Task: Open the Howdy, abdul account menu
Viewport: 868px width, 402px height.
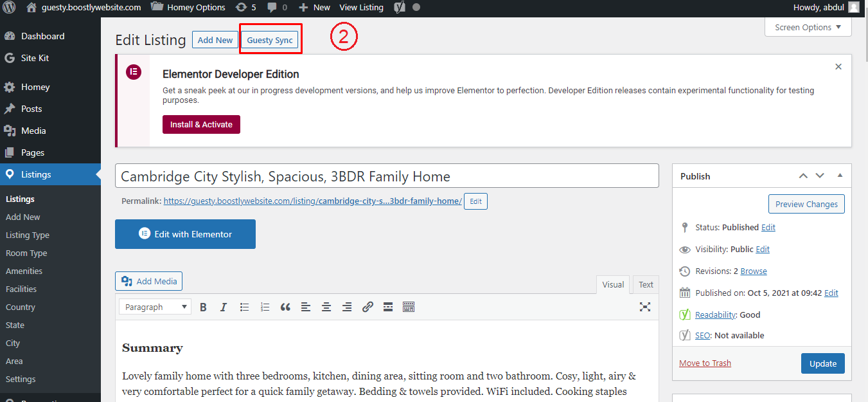Action: [x=826, y=8]
